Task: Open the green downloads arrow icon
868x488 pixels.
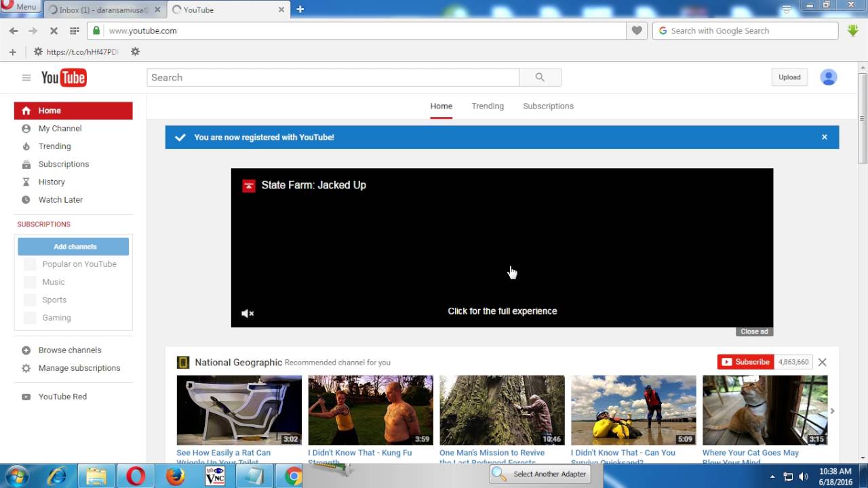Action: (853, 30)
